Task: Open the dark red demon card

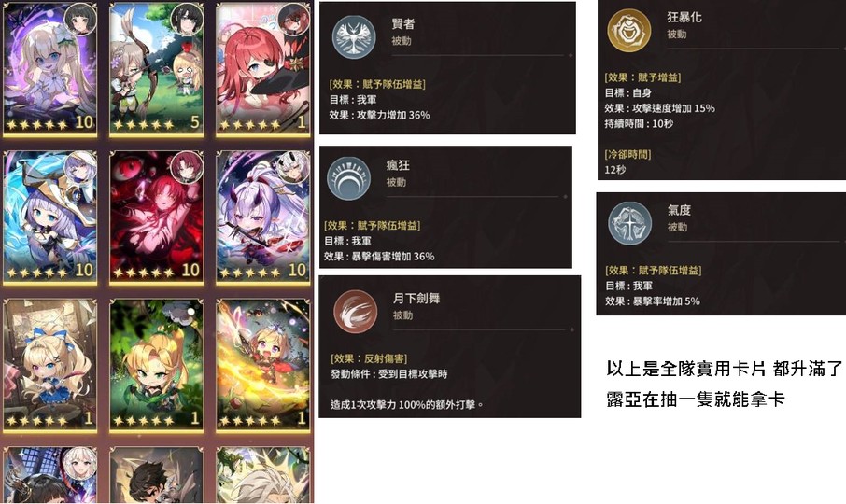Action: pyautogui.click(x=157, y=217)
